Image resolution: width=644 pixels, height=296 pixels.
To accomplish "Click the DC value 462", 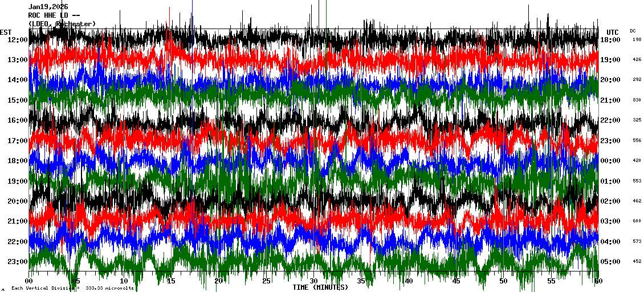I will [637, 201].
